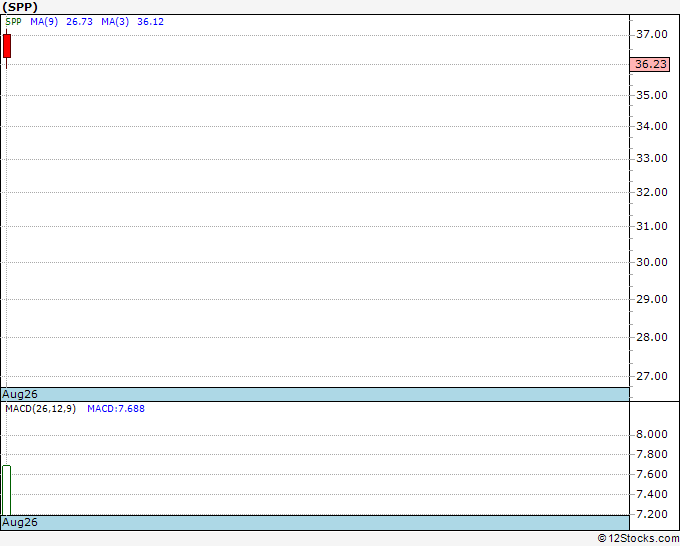The image size is (680, 546).
Task: Click the 33.00 price axis label
Action: 652,158
